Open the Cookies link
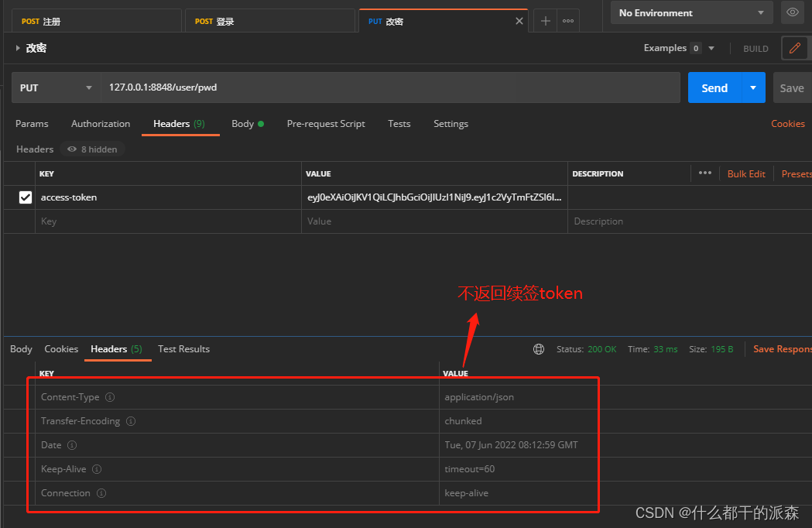 [788, 124]
